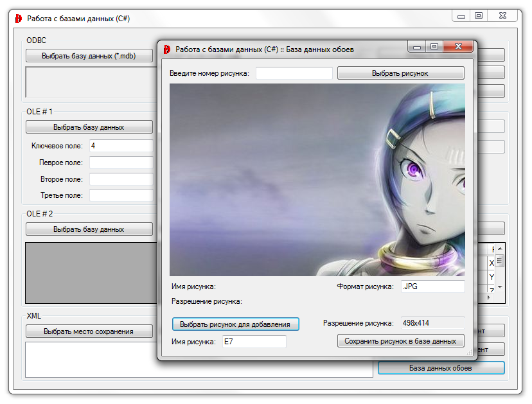Focus the 'Введите номер рисунка' input field
This screenshot has width=532, height=404.
(x=294, y=73)
